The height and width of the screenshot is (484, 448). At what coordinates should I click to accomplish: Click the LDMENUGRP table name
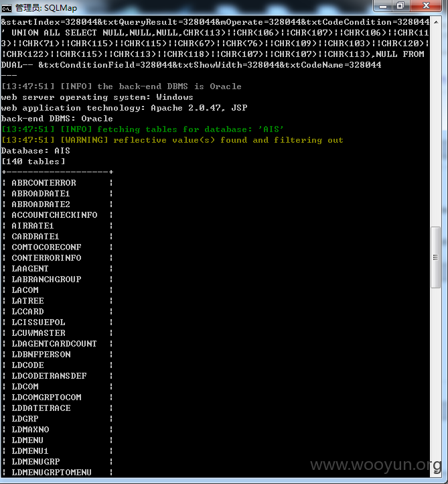click(x=35, y=462)
